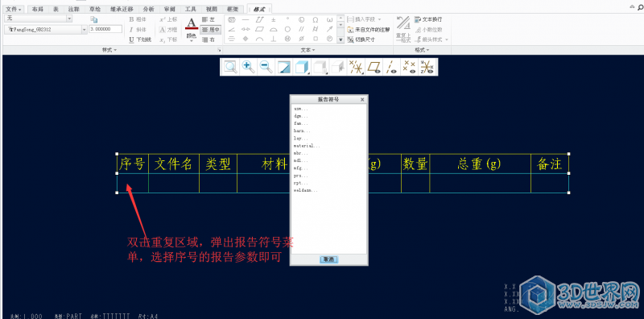Toggle datum point display icon
The width and height of the screenshot is (644, 319).
pyautogui.click(x=409, y=67)
